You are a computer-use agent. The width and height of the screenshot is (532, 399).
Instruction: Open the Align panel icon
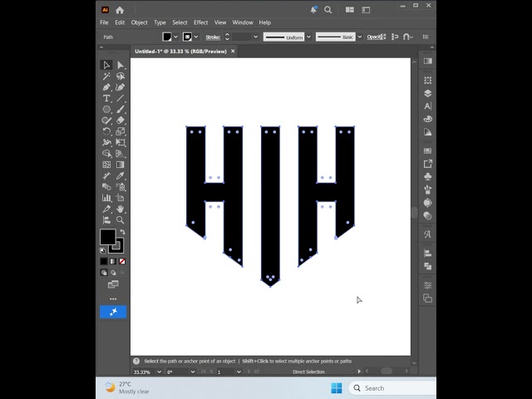(428, 253)
